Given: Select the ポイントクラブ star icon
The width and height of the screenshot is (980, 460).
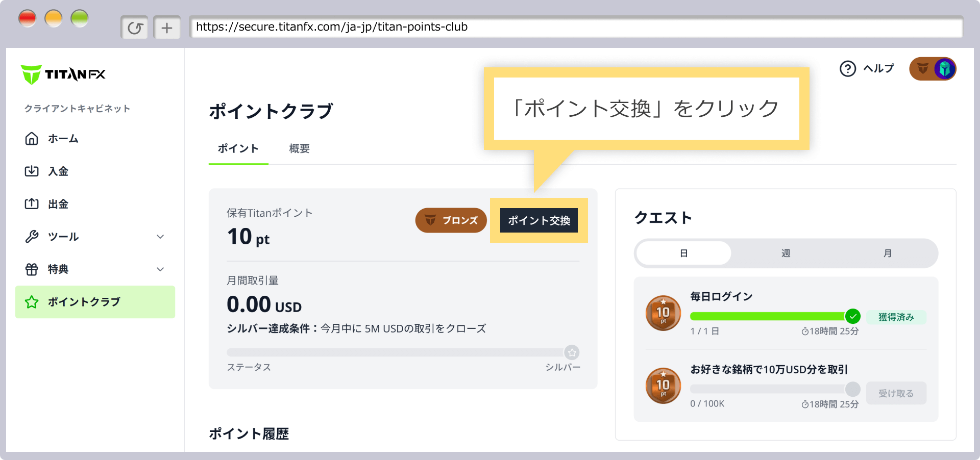Looking at the screenshot, I should (32, 301).
